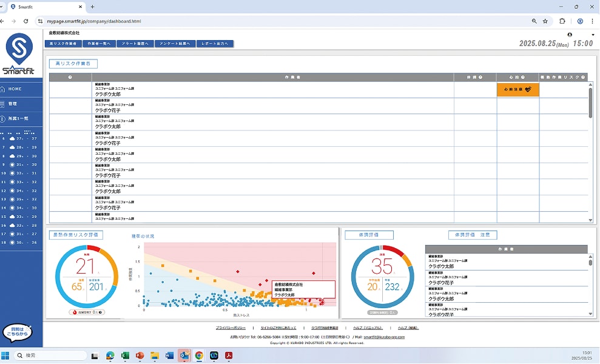
Task: Click the Smartfit logo in the sidebar
Action: coord(19,55)
